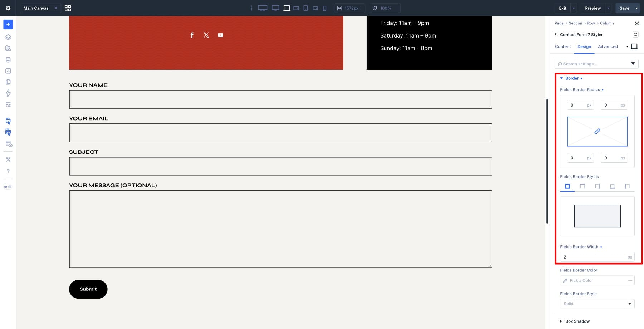The width and height of the screenshot is (644, 329).
Task: Click the Column breadcrumb link
Action: [607, 23]
